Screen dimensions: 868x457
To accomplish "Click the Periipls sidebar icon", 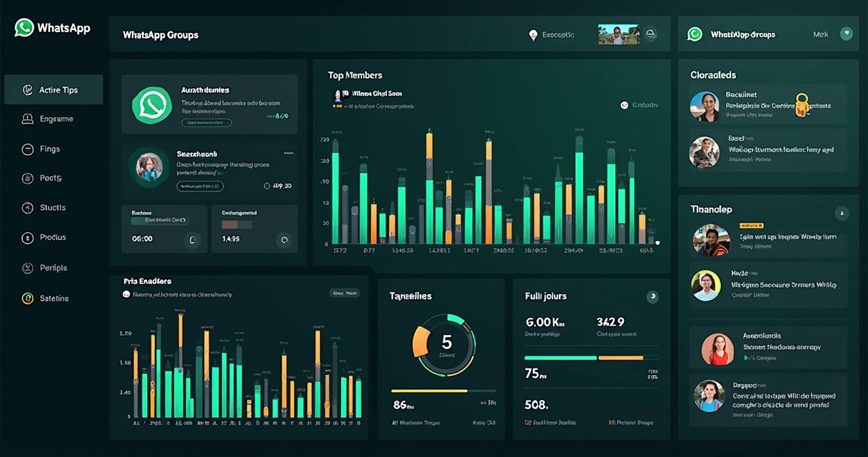I will (x=28, y=268).
